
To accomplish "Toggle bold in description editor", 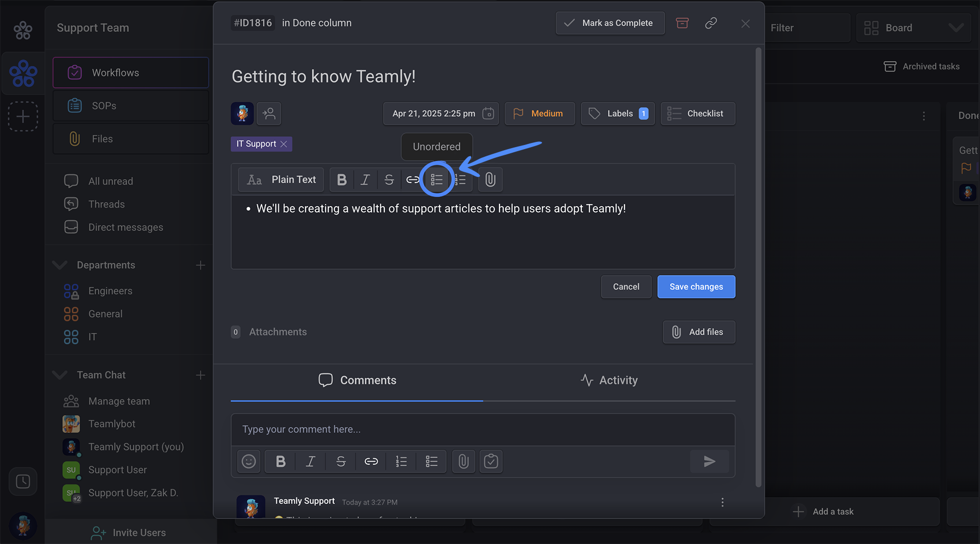I will point(342,179).
